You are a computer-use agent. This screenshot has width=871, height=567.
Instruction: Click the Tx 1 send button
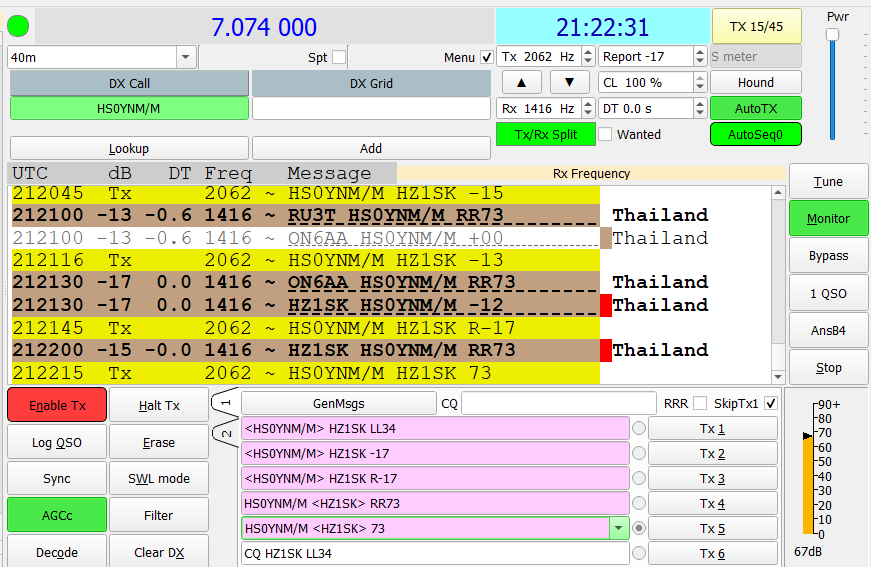[713, 428]
